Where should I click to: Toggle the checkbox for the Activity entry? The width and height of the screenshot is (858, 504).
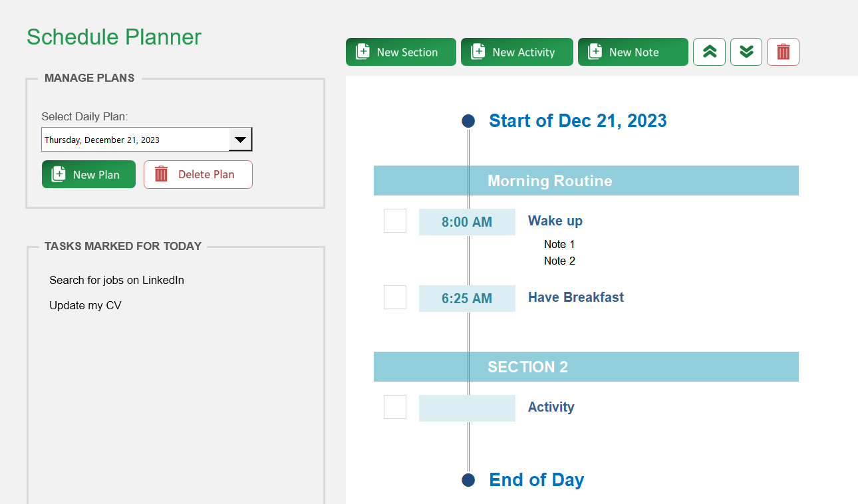click(x=394, y=407)
